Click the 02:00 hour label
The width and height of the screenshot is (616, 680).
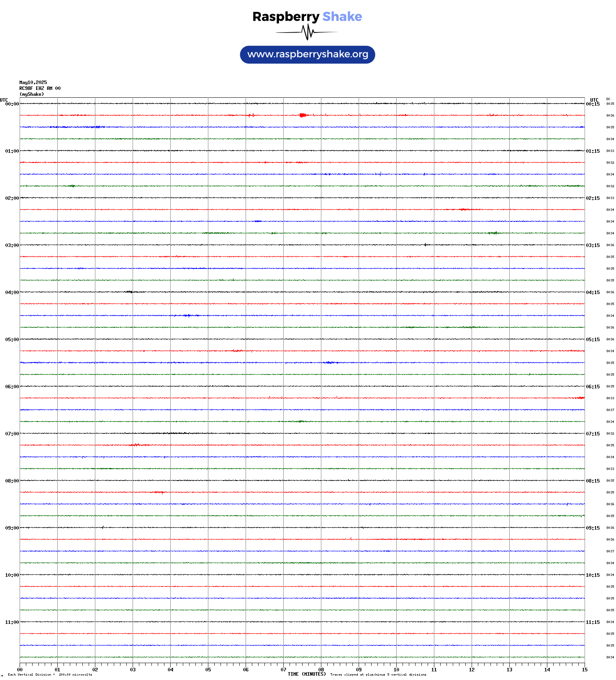click(12, 198)
